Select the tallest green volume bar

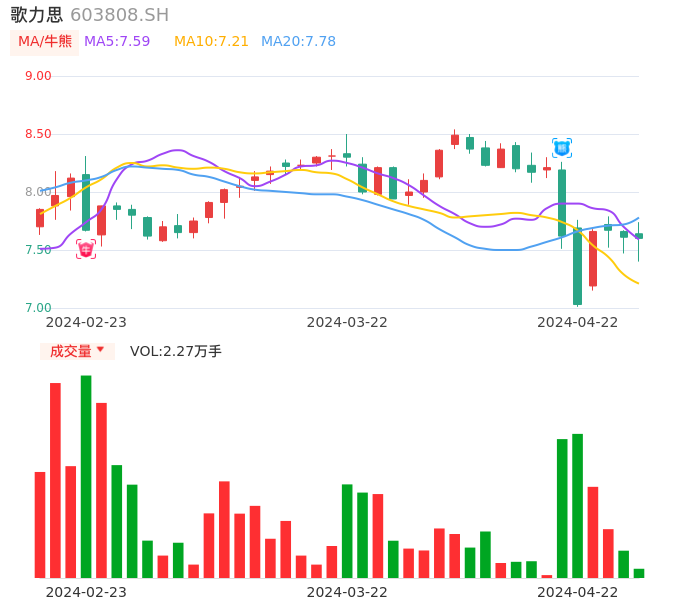coord(86,476)
